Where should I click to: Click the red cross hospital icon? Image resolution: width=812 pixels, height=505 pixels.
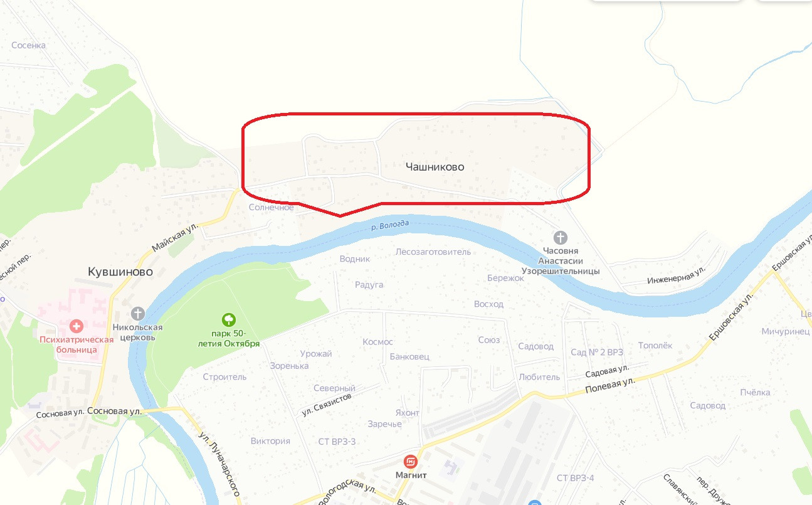click(x=76, y=326)
